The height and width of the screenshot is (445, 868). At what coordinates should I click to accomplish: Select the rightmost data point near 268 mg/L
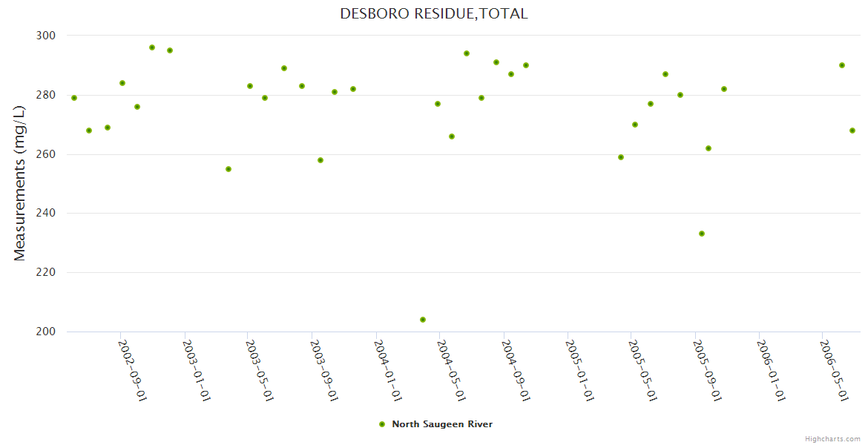tap(852, 131)
